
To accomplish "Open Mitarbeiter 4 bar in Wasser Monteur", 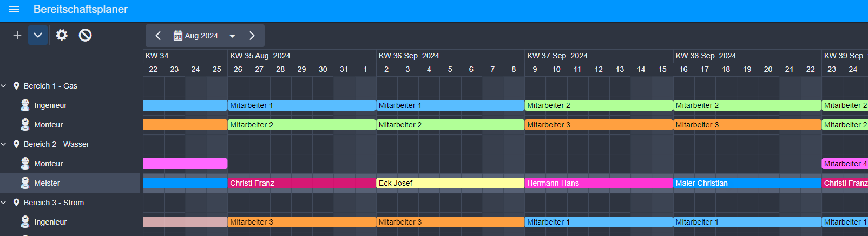I will [x=845, y=164].
